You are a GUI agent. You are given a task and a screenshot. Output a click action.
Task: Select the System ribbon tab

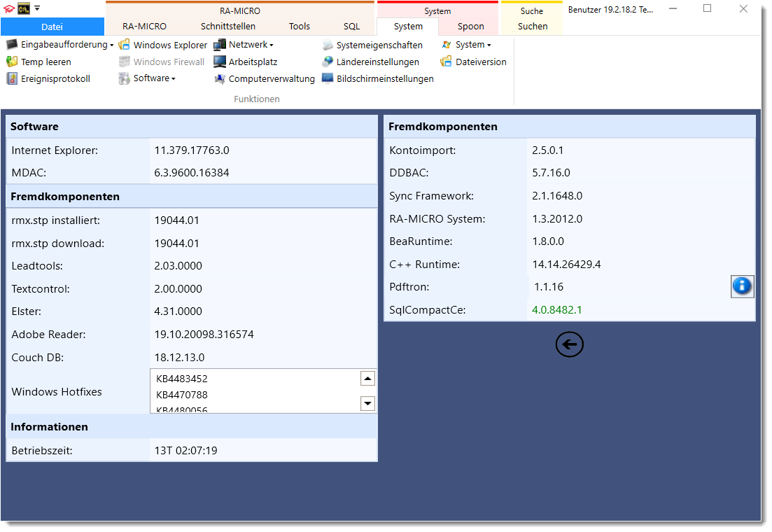pos(408,27)
